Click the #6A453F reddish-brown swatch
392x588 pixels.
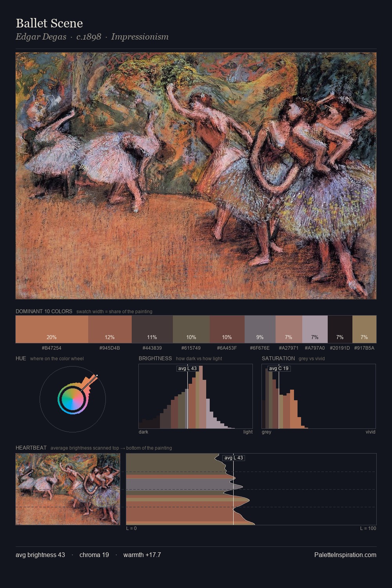(x=227, y=329)
